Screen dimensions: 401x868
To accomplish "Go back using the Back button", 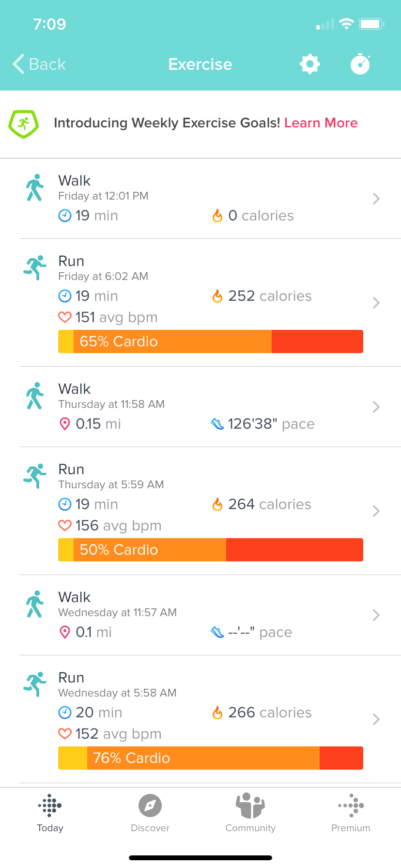I will pyautogui.click(x=40, y=64).
